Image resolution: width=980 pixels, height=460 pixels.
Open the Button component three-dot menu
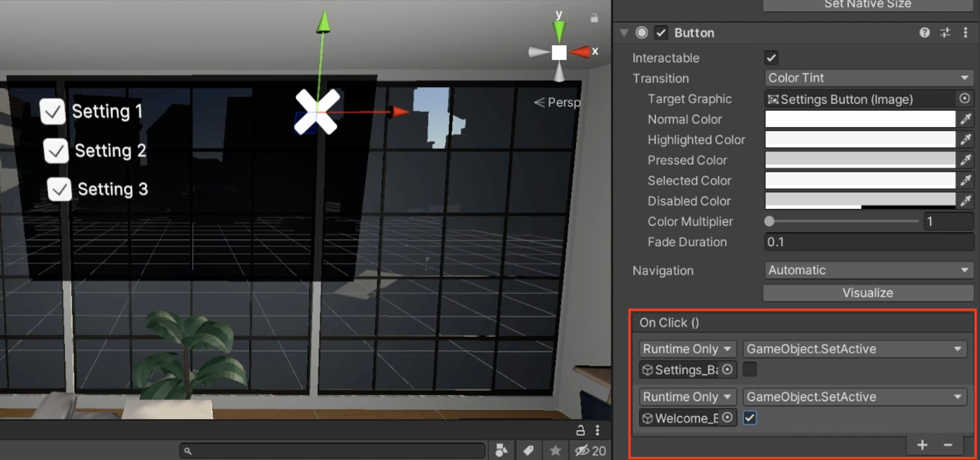coord(965,33)
